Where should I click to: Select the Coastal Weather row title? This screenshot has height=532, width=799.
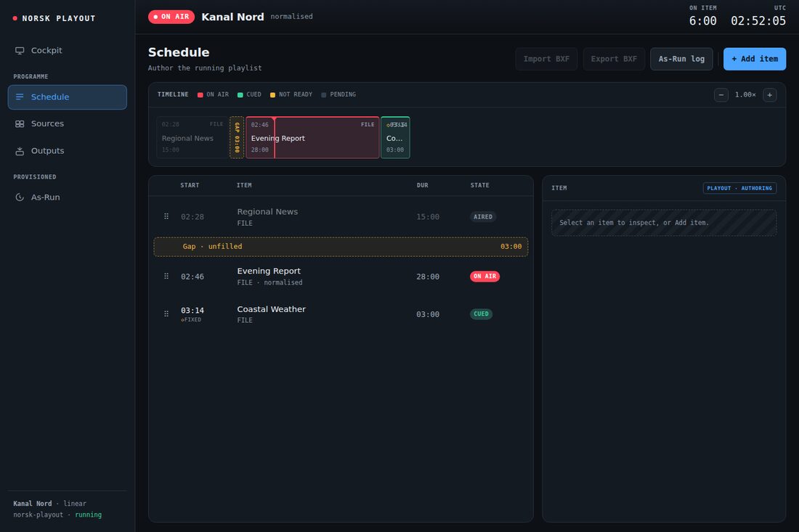point(271,309)
